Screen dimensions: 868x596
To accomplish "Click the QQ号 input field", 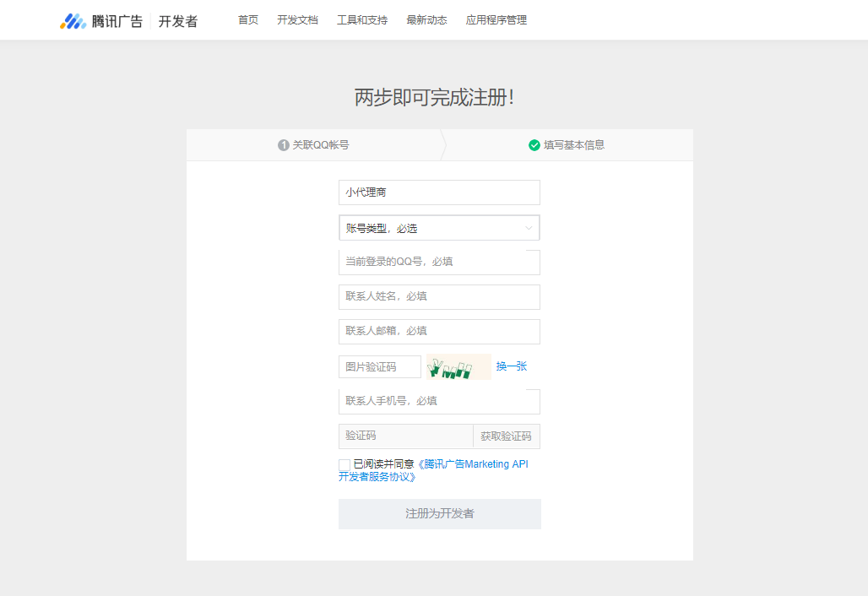I will click(x=439, y=262).
